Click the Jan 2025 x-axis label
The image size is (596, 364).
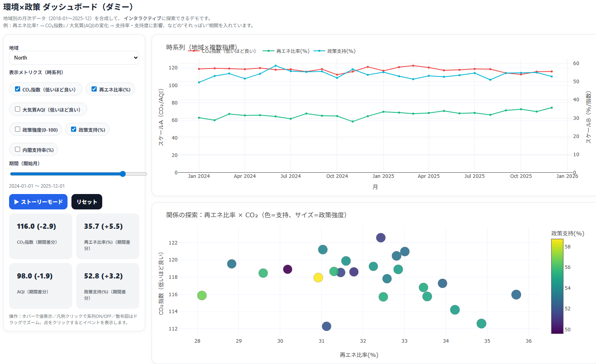(x=383, y=176)
